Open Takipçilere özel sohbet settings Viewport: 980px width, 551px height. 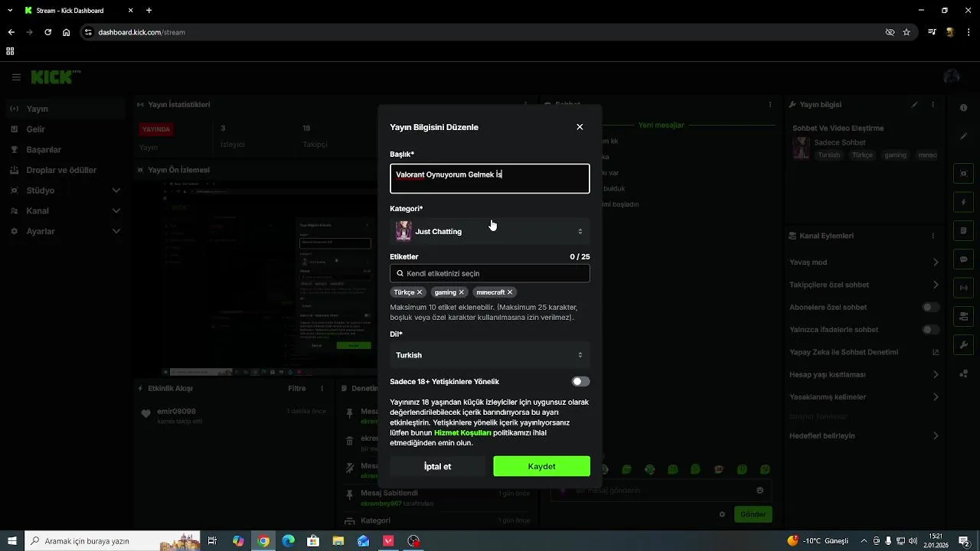[864, 285]
